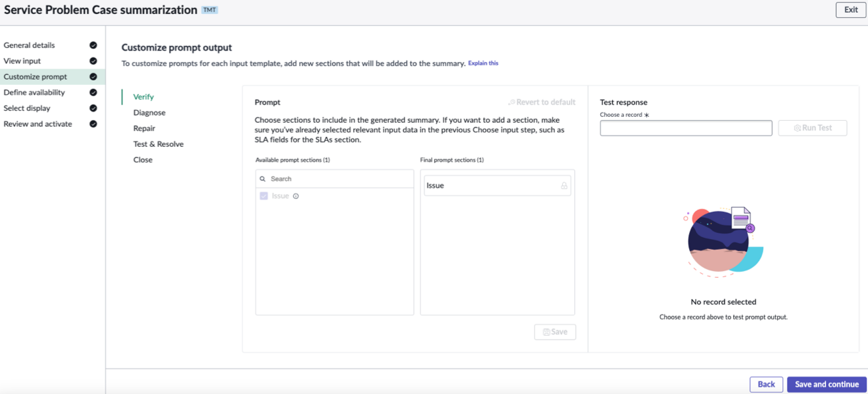Click the checkmark icon next to Customize prompt

click(x=93, y=77)
